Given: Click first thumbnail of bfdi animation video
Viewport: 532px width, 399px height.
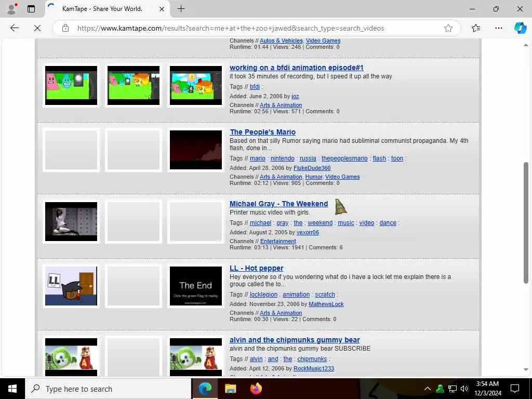Looking at the screenshot, I should [x=71, y=86].
